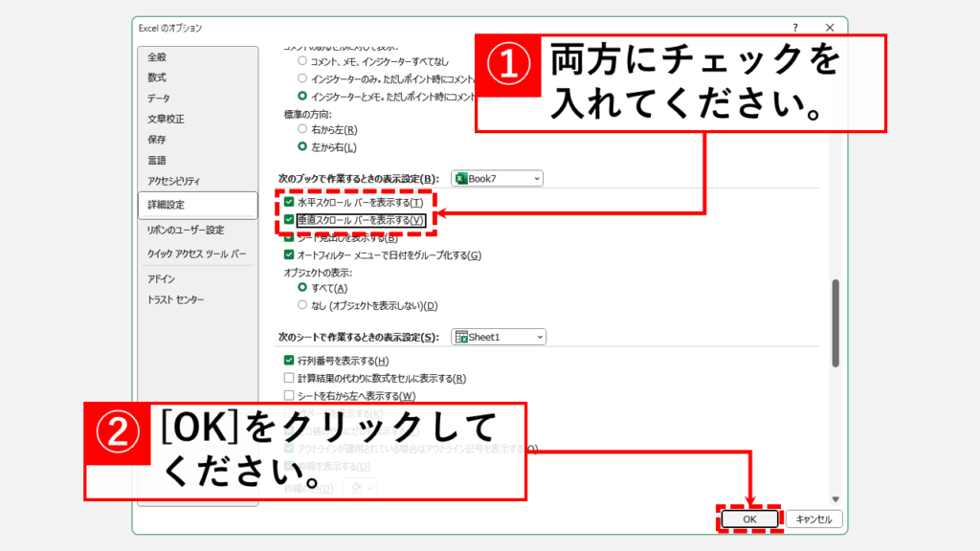
Task: Select インジケーターのみ radio option
Action: click(x=302, y=78)
